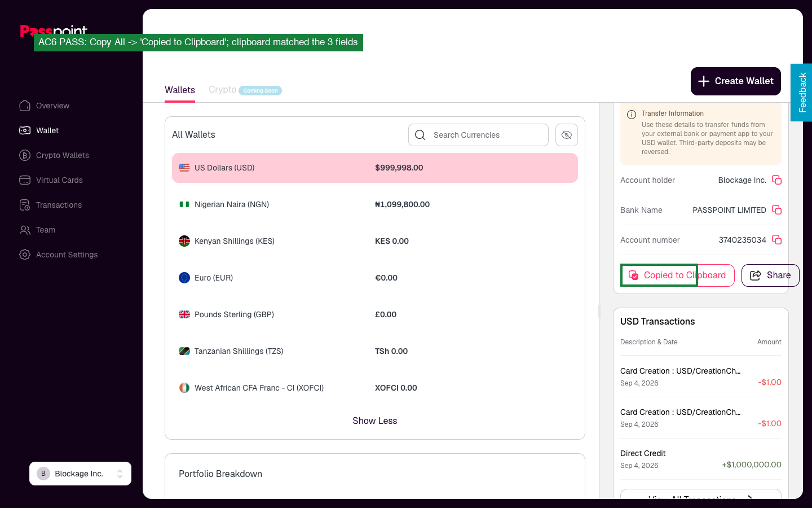Click the US flag icon

(x=184, y=168)
